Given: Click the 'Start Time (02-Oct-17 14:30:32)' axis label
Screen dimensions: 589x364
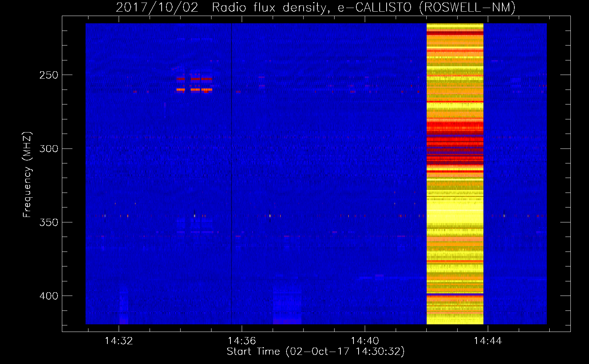Looking at the screenshot, I should point(316,352).
